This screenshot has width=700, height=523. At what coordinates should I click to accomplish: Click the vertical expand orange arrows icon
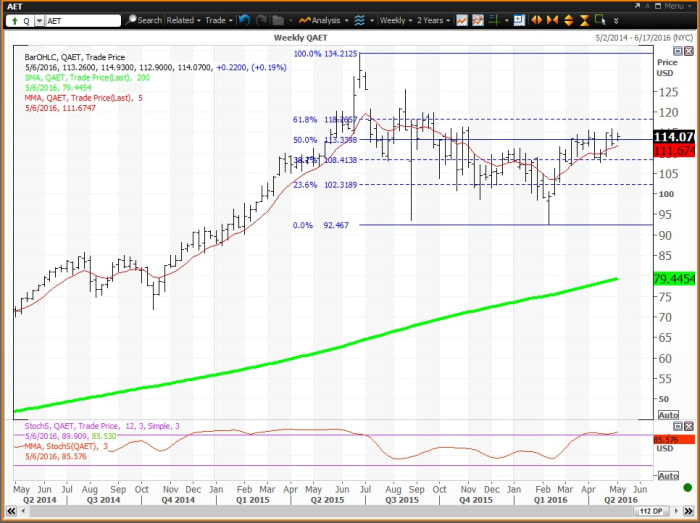coord(567,20)
